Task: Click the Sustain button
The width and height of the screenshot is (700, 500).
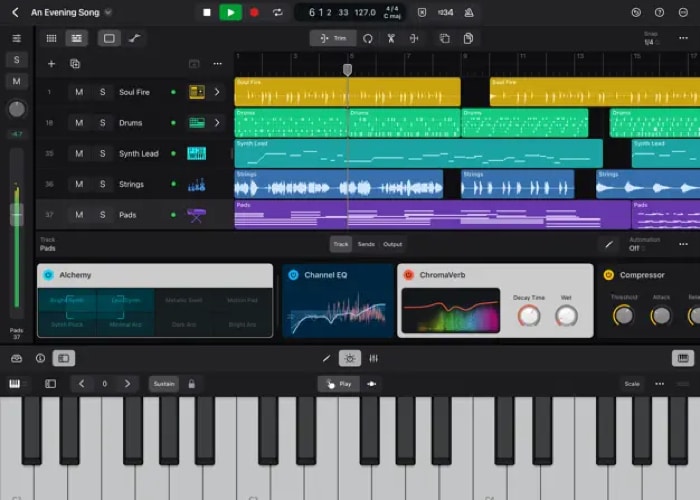Action: (x=163, y=384)
